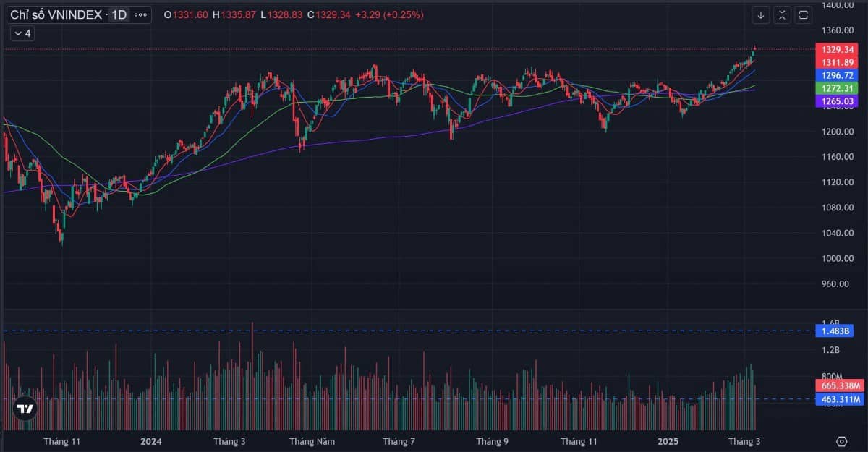Click the 1.483B volume level label

coord(835,331)
